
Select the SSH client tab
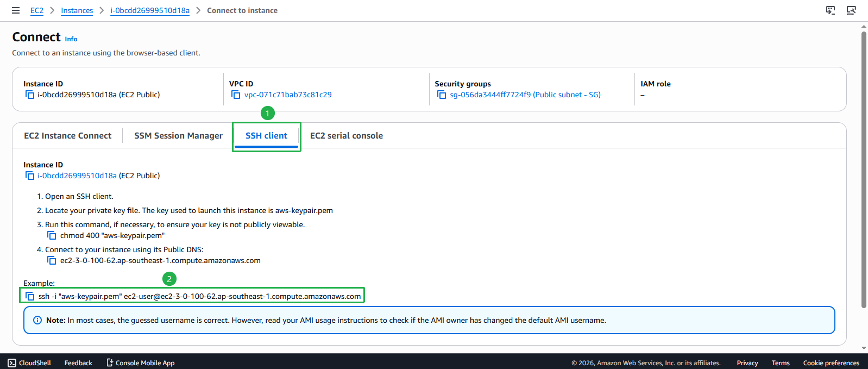coord(266,136)
